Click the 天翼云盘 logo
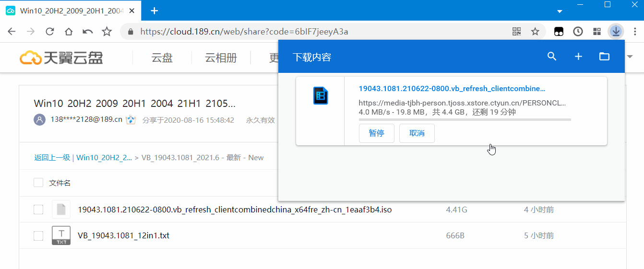 tap(61, 58)
